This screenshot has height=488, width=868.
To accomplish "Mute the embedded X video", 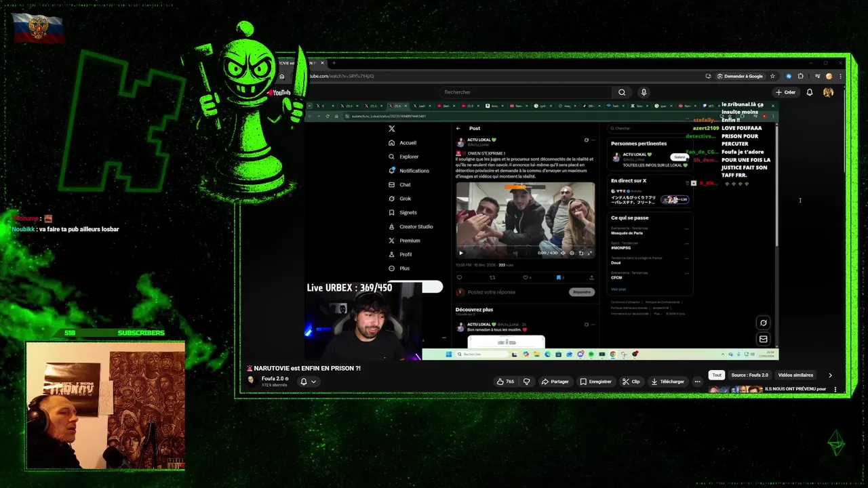I will point(563,253).
